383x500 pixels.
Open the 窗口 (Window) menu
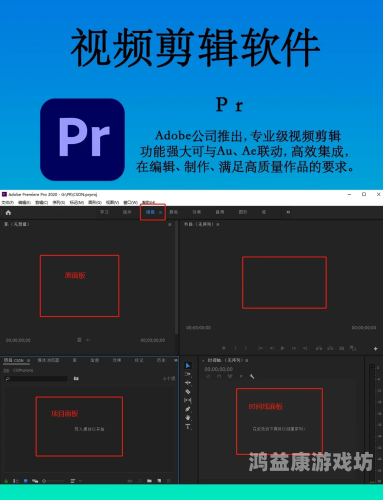[130, 202]
